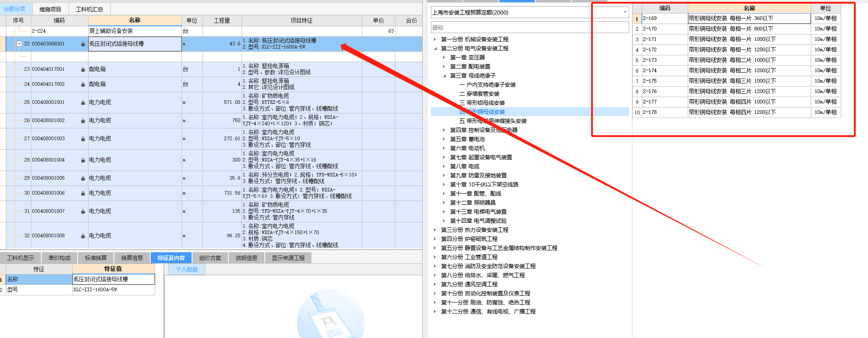Select quota row 2-170 每相一片 800以下
Viewport: 868px width, 338px height.
(x=736, y=29)
